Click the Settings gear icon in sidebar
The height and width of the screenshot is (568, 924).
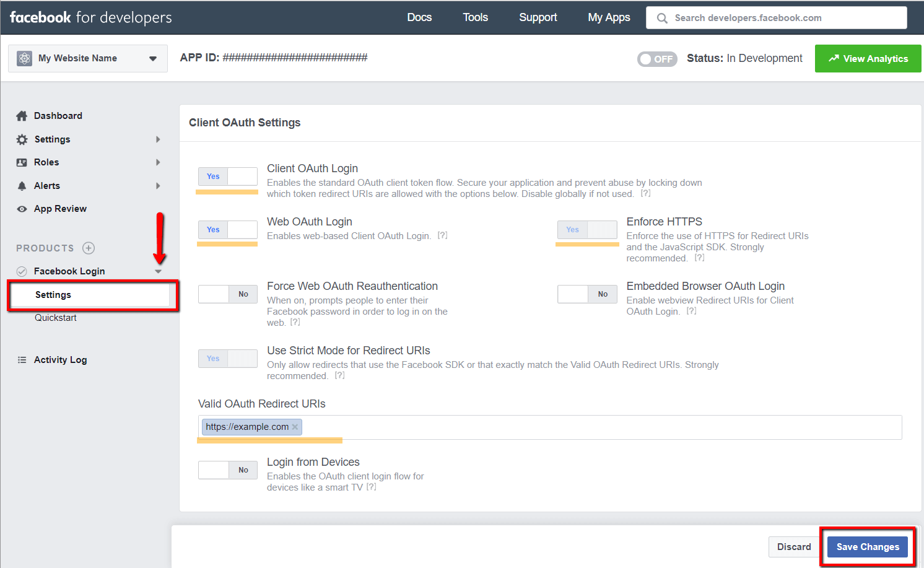22,139
